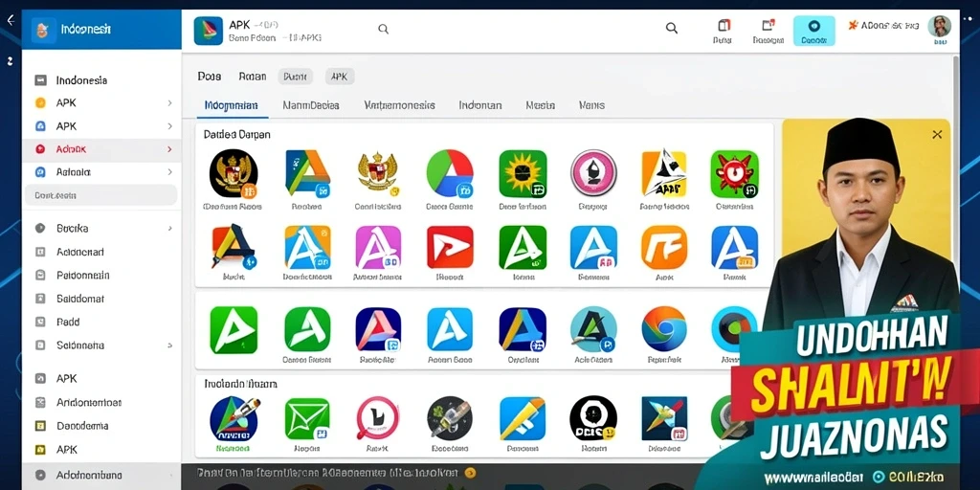Select the red highlighted sidebar item
Screen dimensions: 980x490
pyautogui.click(x=101, y=149)
